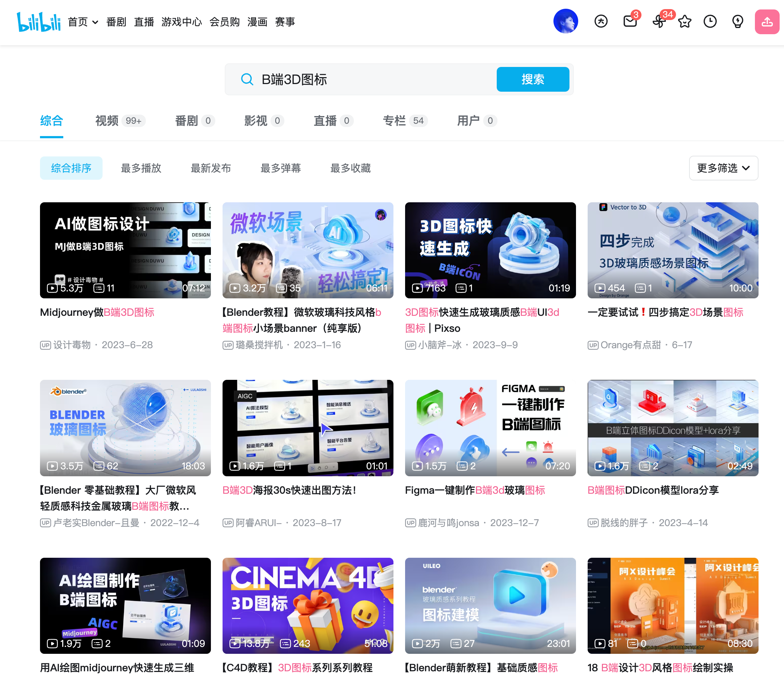This screenshot has width=784, height=676.
Task: Open the 更多筛选 dropdown
Action: (724, 168)
